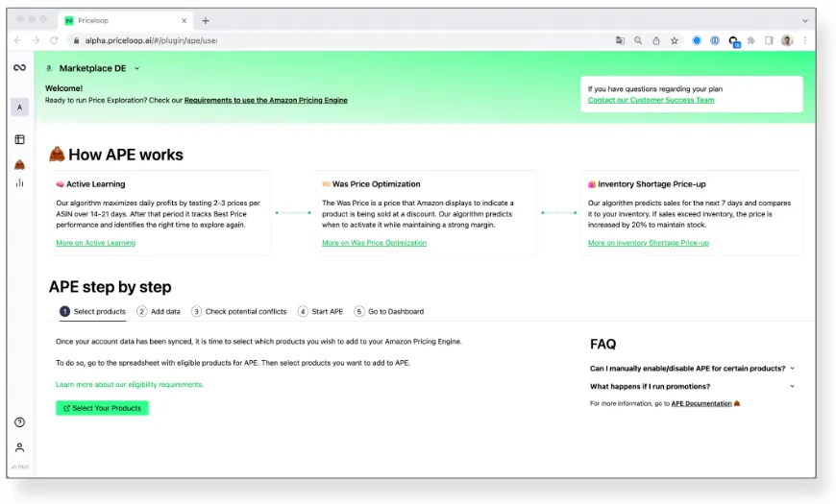
Task: Open 'Contact our Customer Success Team' link
Action: coord(651,100)
